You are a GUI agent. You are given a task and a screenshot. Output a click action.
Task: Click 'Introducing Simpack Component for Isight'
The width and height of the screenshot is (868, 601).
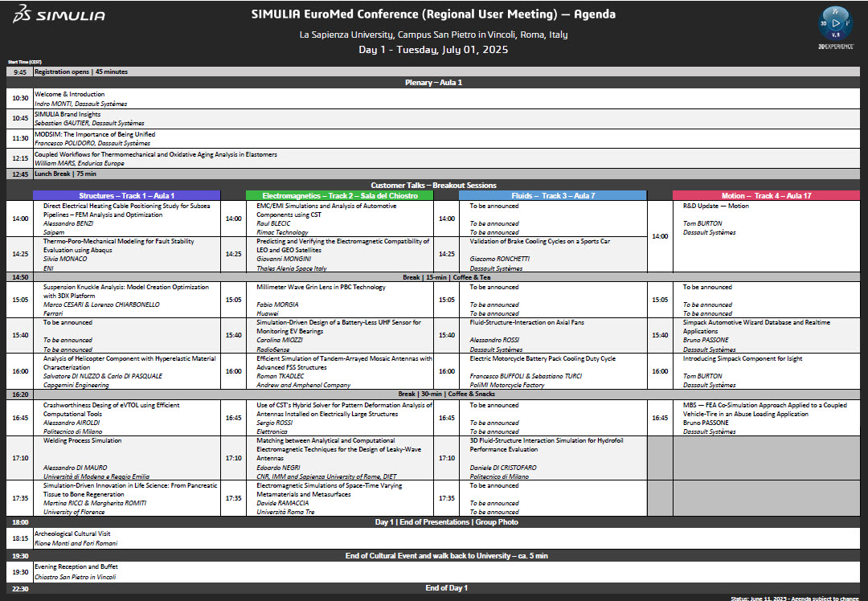[x=743, y=358]
